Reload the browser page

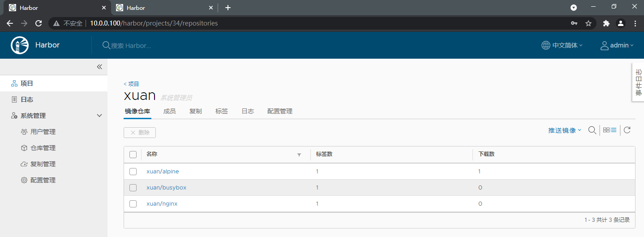(39, 23)
